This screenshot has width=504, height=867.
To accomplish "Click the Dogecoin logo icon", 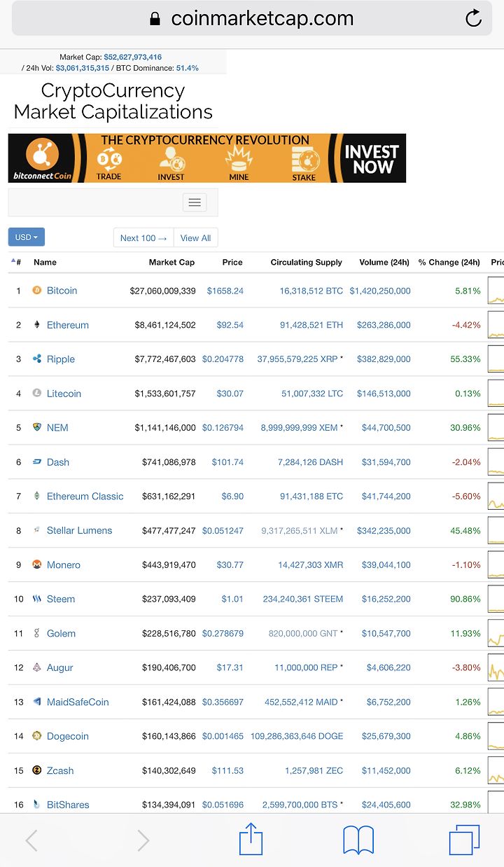I will click(37, 736).
